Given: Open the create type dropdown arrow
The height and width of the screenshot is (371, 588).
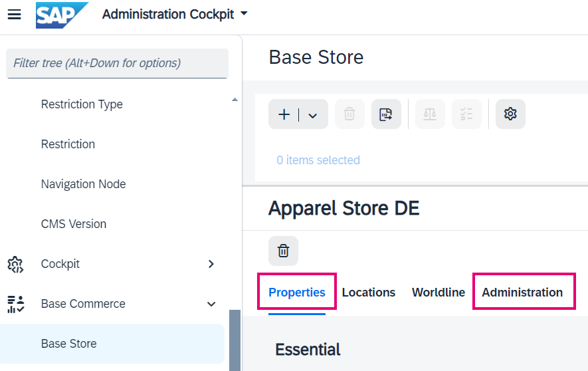Looking at the screenshot, I should (x=313, y=116).
